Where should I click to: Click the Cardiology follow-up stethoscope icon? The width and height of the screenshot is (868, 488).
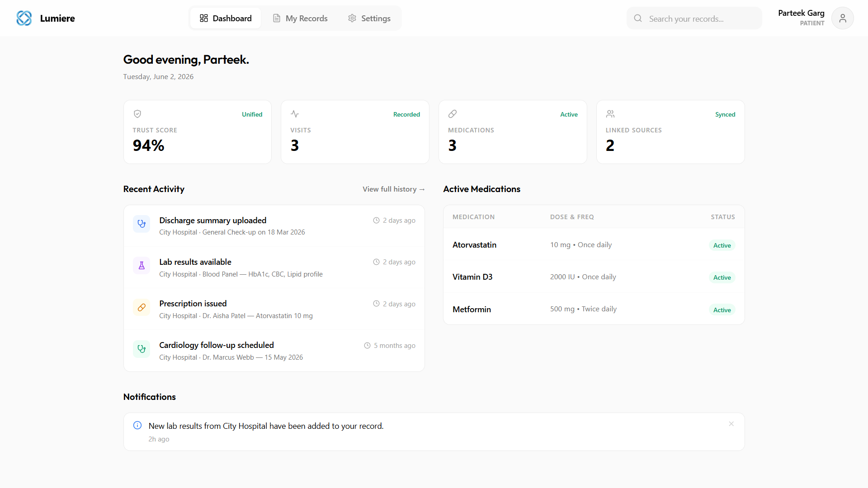pos(142,349)
